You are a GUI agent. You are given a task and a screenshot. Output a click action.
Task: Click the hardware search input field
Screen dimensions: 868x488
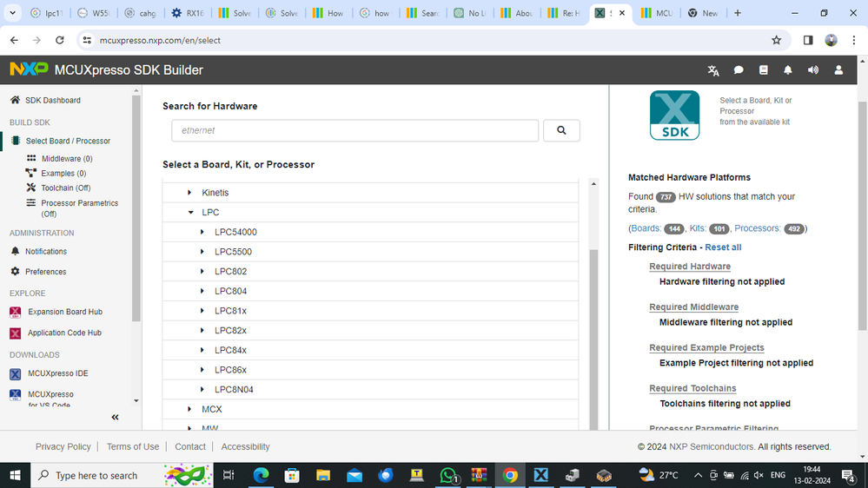point(354,130)
